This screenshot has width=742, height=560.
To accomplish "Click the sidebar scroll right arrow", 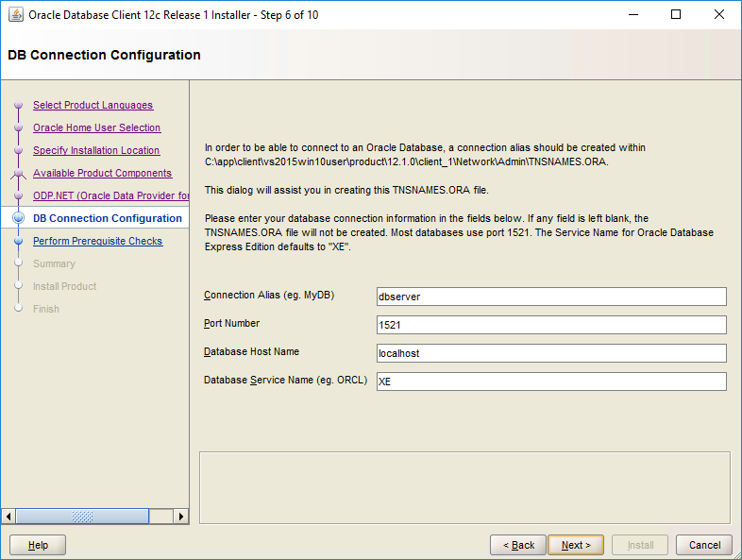I will [180, 517].
